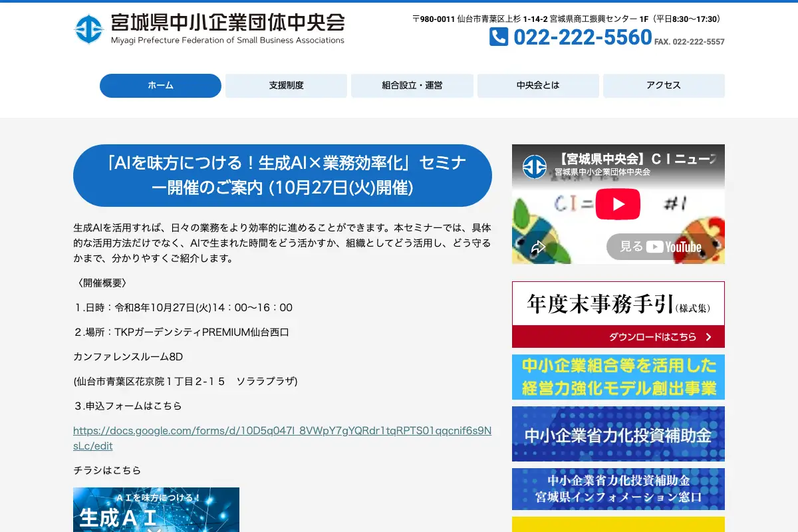Click the video channel name 宮城県中小企業団体中央会
798x532 pixels.
602,172
